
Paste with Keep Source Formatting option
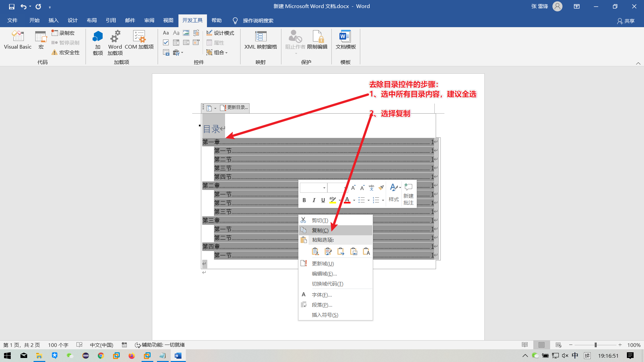click(x=315, y=251)
